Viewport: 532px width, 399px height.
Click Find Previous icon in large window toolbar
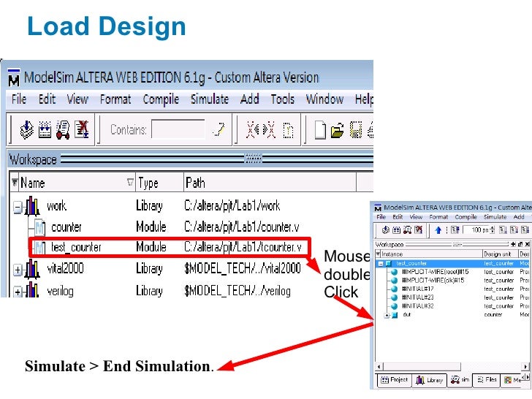click(252, 130)
